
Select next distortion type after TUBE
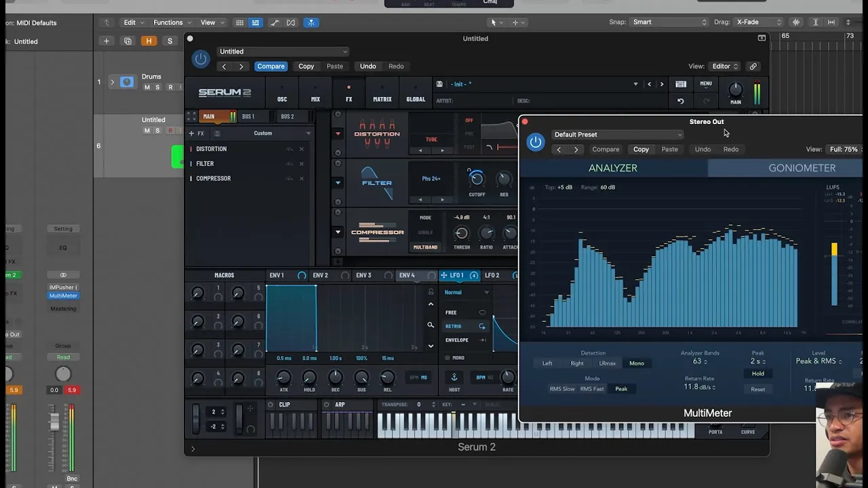443,150
